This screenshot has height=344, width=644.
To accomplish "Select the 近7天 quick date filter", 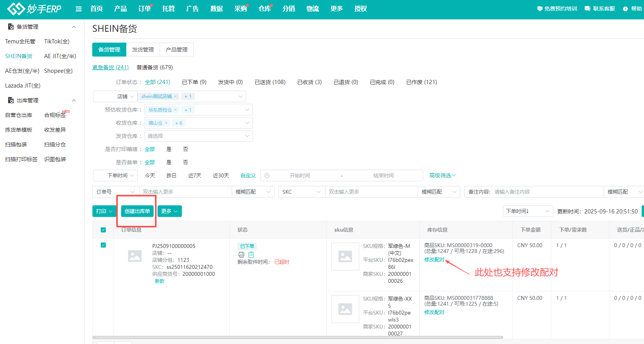I will tap(195, 175).
